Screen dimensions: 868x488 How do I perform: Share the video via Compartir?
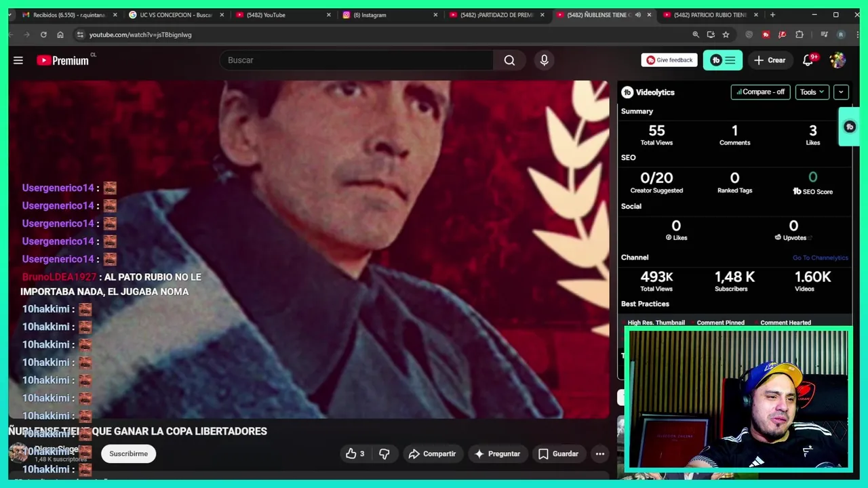(432, 453)
